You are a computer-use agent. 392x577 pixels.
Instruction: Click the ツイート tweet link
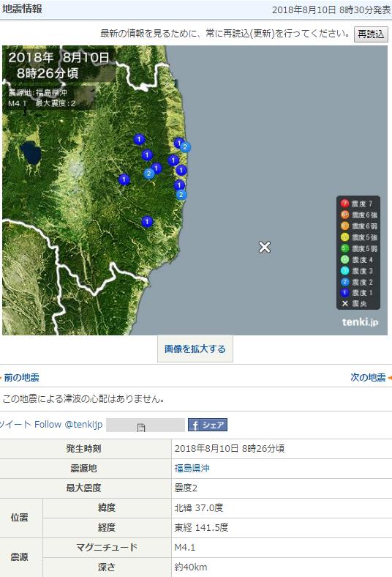pos(15,424)
